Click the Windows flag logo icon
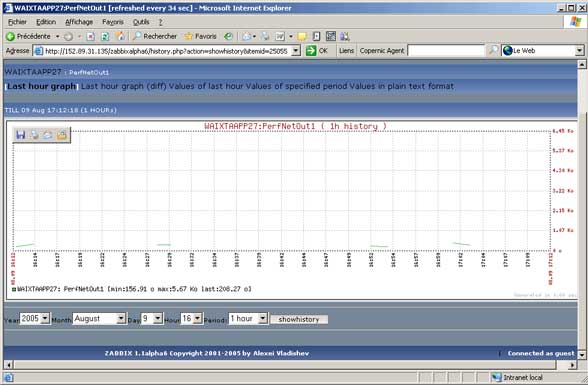588x385 pixels. (x=575, y=22)
